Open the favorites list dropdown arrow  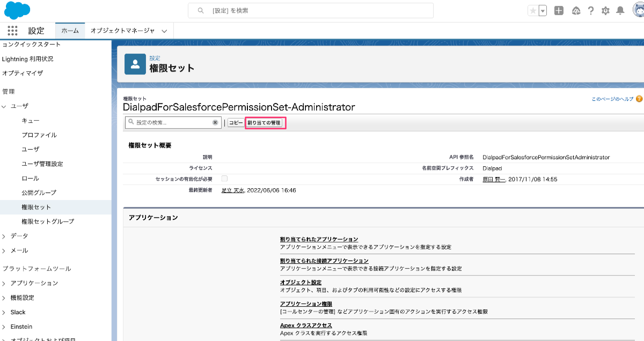coord(543,11)
